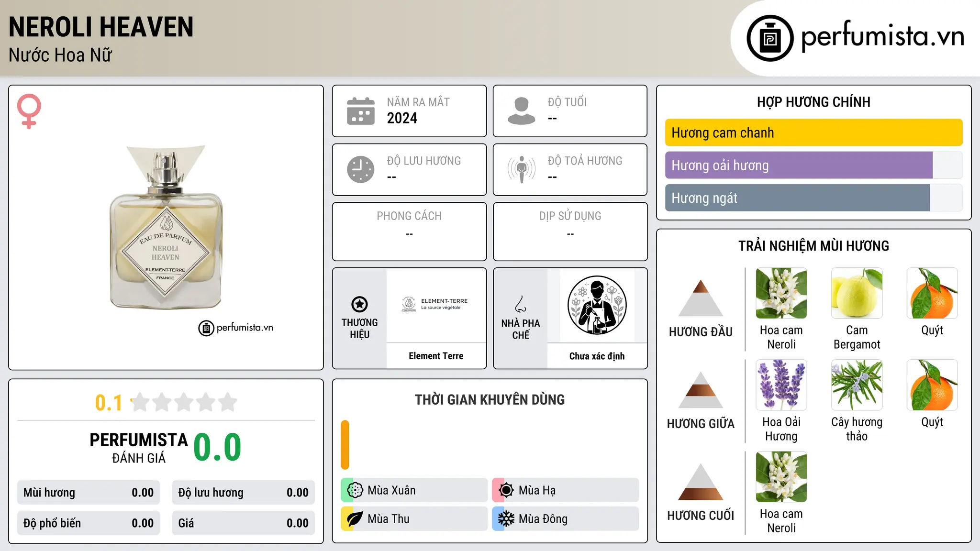Click the Hương ngát accord bar
The image size is (980, 551).
point(813,198)
